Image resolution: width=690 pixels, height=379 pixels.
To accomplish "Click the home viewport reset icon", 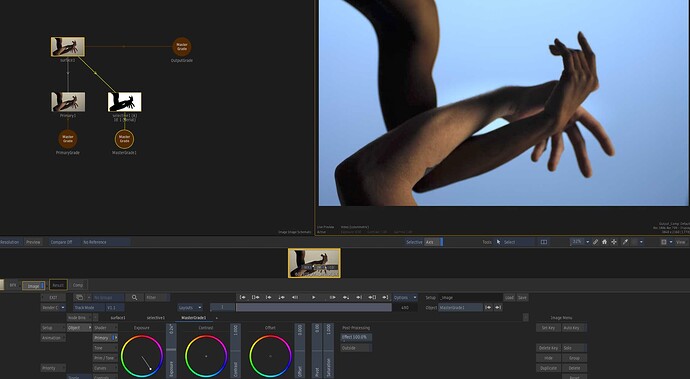I will (x=604, y=242).
